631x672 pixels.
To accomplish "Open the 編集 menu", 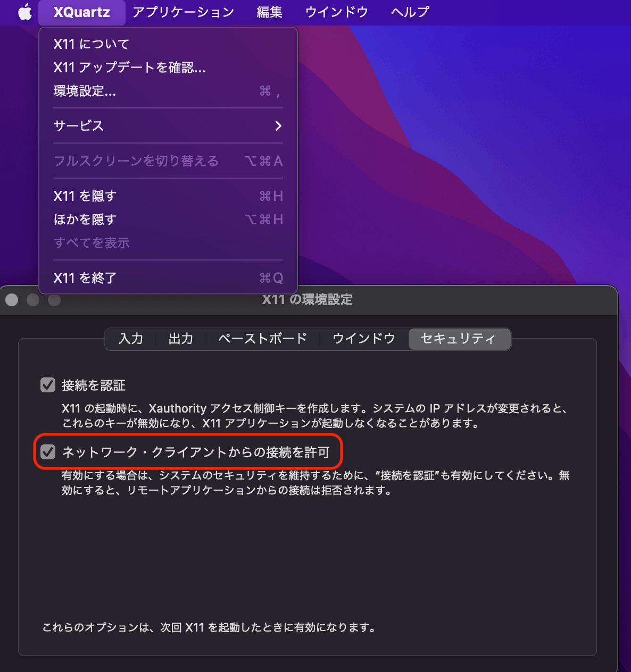I will coord(270,12).
